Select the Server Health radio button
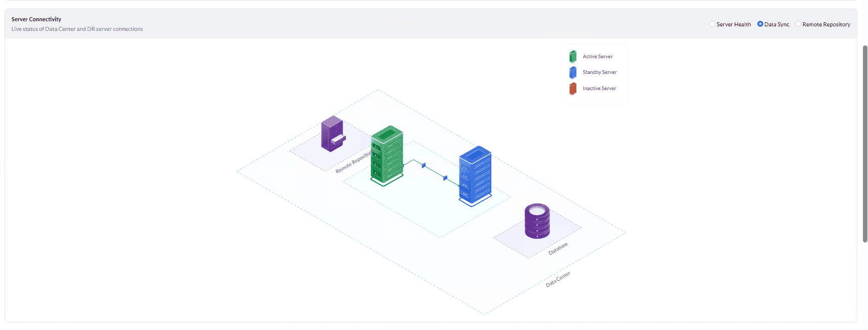The image size is (868, 330). tap(712, 24)
